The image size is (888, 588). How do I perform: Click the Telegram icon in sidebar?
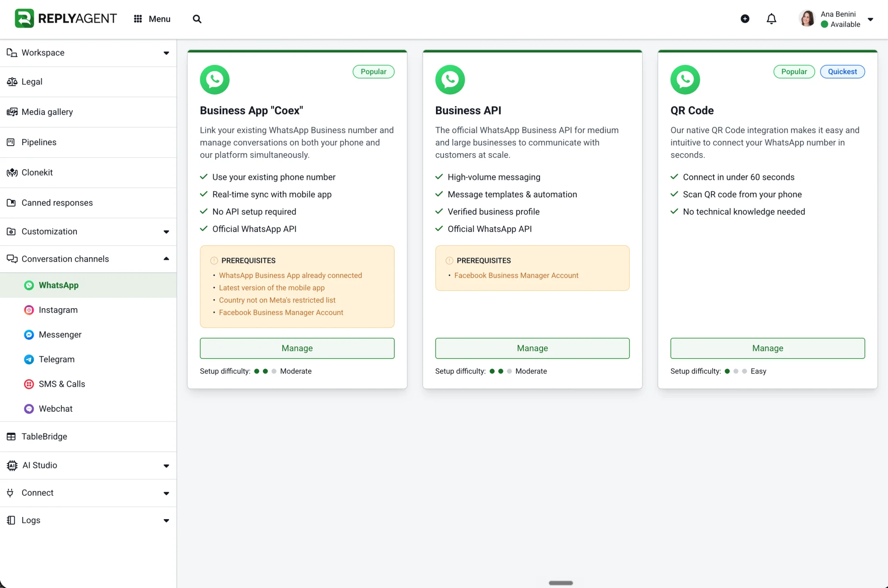coord(29,359)
